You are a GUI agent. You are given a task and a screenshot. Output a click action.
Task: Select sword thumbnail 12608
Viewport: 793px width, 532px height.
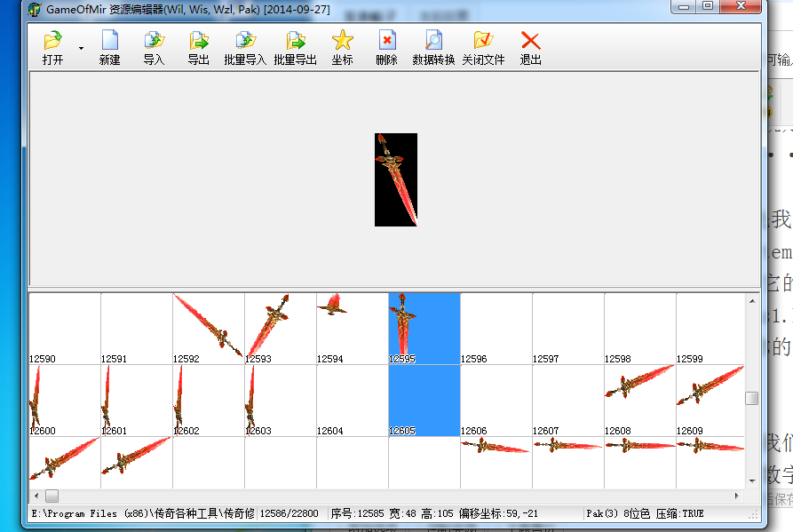pyautogui.click(x=639, y=401)
